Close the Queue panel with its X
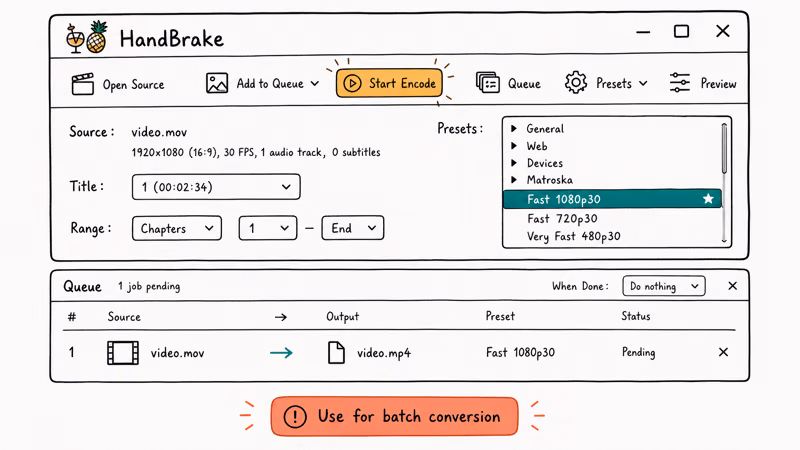800x450 pixels. pyautogui.click(x=733, y=286)
